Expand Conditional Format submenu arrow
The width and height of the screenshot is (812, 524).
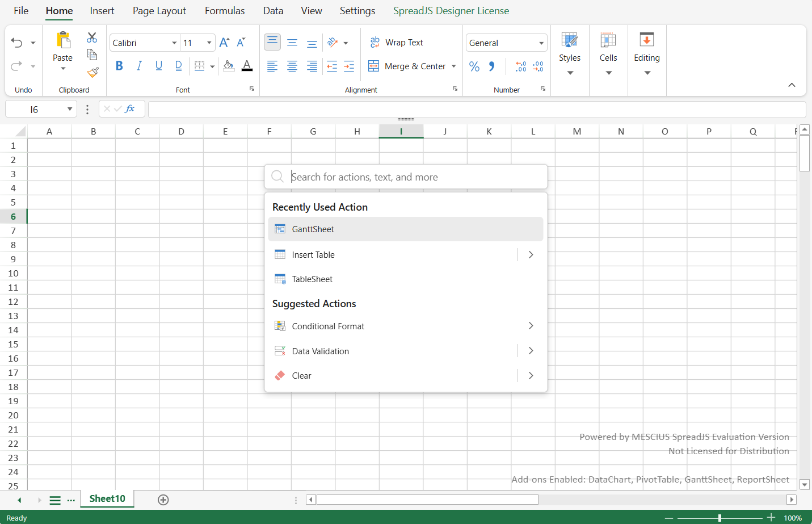pyautogui.click(x=531, y=326)
